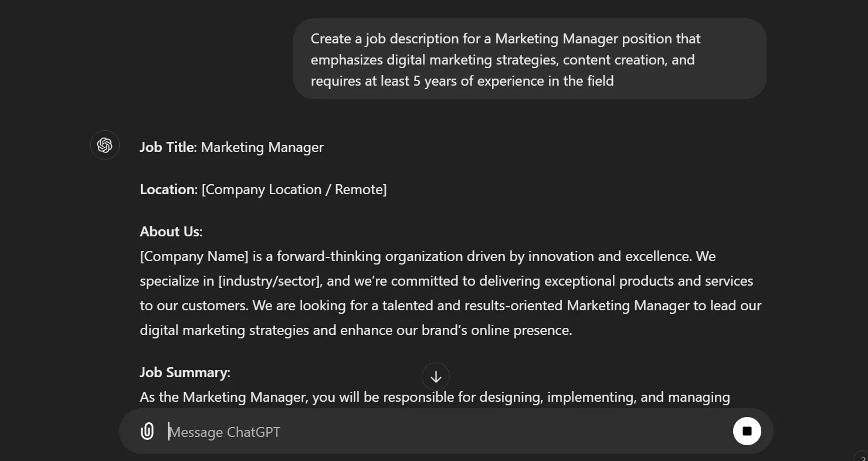Click the bold 'Job Summary' heading

[x=184, y=372]
